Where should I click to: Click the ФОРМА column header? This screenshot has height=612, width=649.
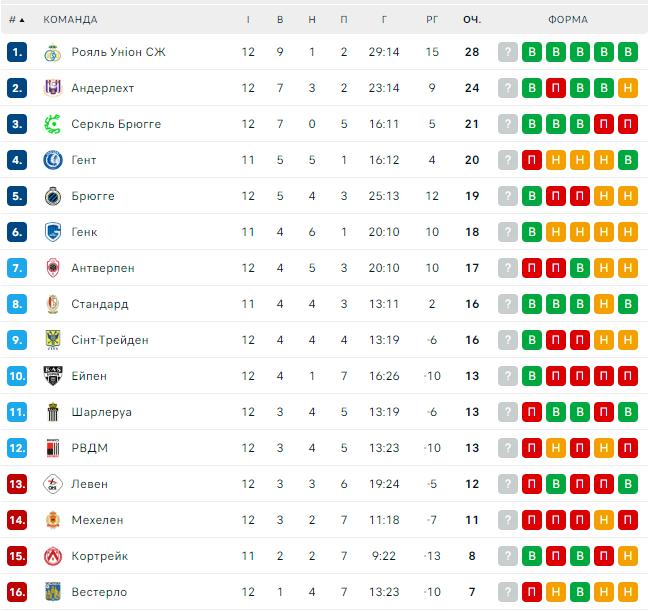(568, 20)
